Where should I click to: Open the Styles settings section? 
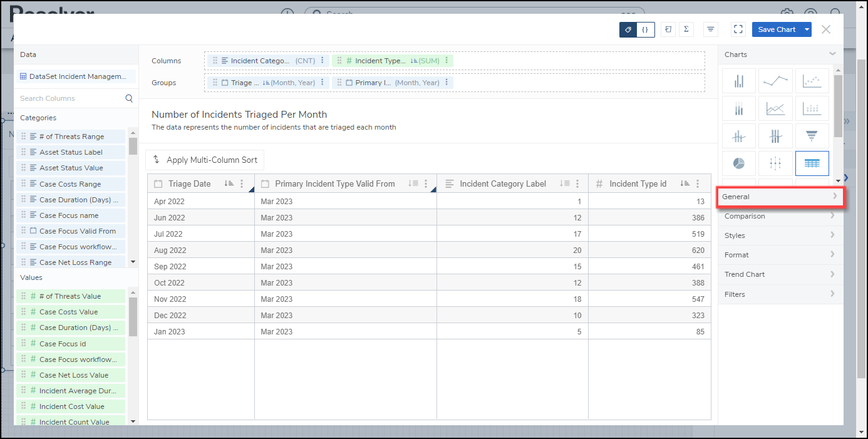(x=780, y=235)
